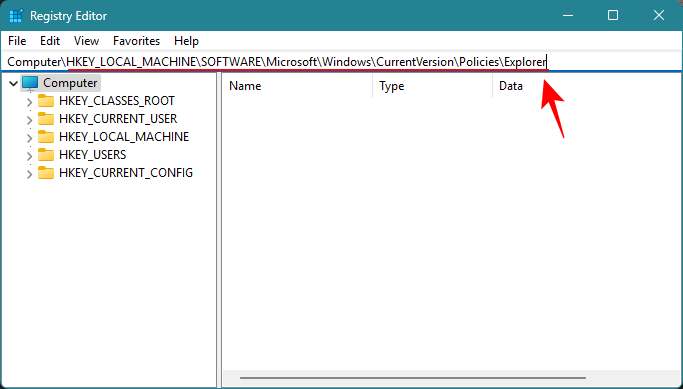Select the Computer label in tree
The width and height of the screenshot is (683, 389).
pyautogui.click(x=70, y=83)
